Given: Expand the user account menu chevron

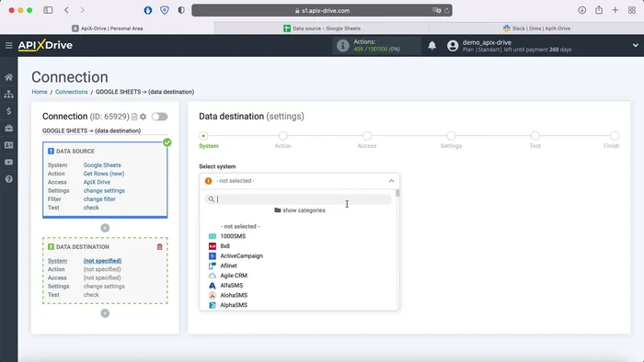Looking at the screenshot, I should (x=636, y=46).
